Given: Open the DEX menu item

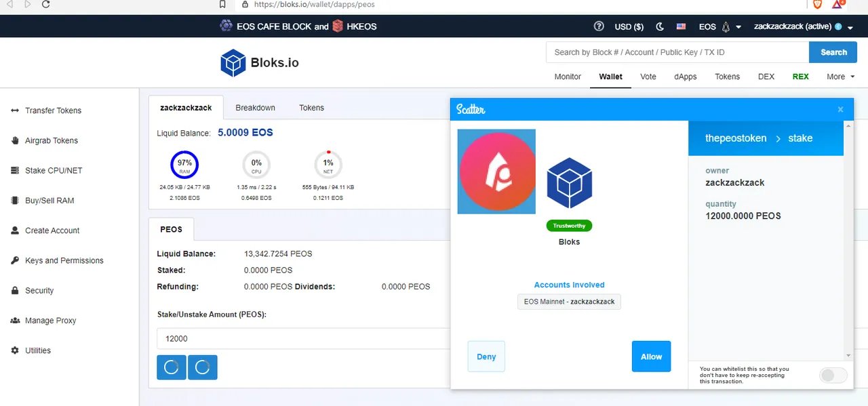Looking at the screenshot, I should click(766, 77).
